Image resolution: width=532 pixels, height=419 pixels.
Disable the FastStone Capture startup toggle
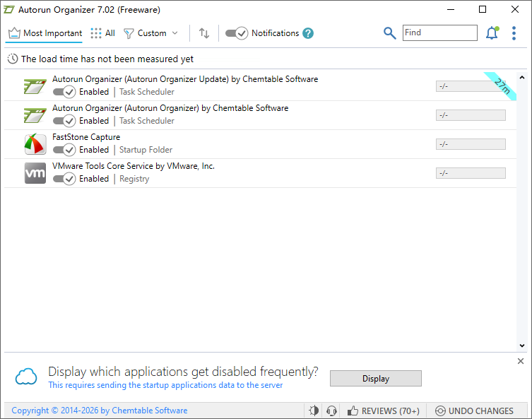[64, 150]
